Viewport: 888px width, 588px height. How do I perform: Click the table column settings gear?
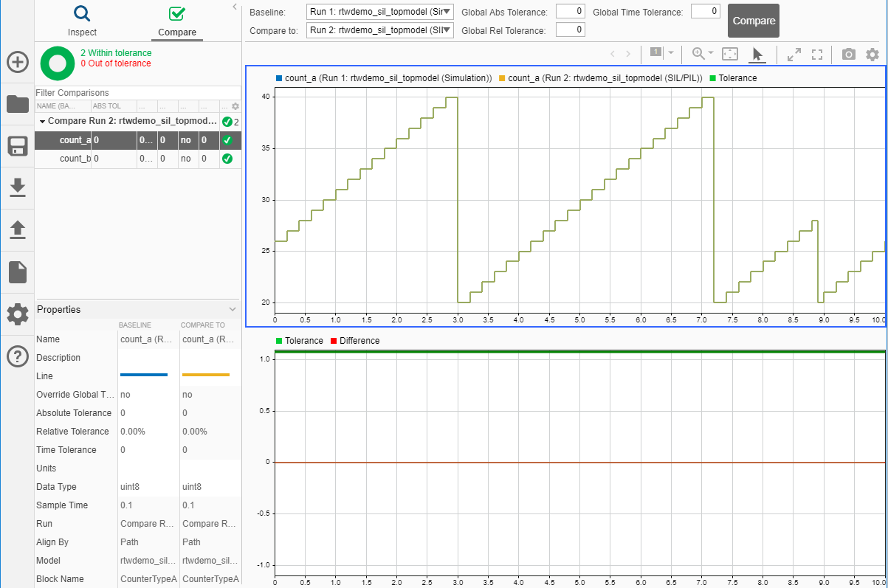235,106
